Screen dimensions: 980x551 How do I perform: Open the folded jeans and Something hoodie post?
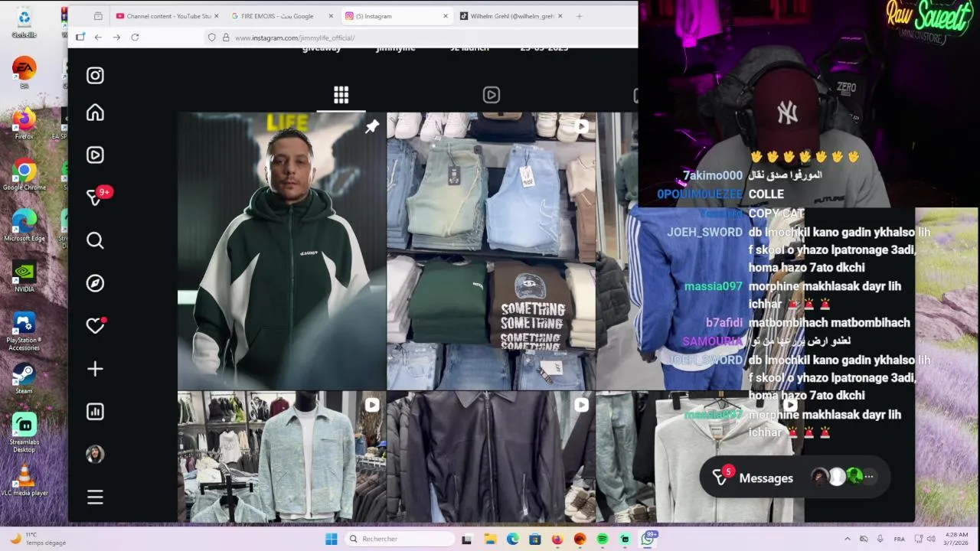[491, 251]
